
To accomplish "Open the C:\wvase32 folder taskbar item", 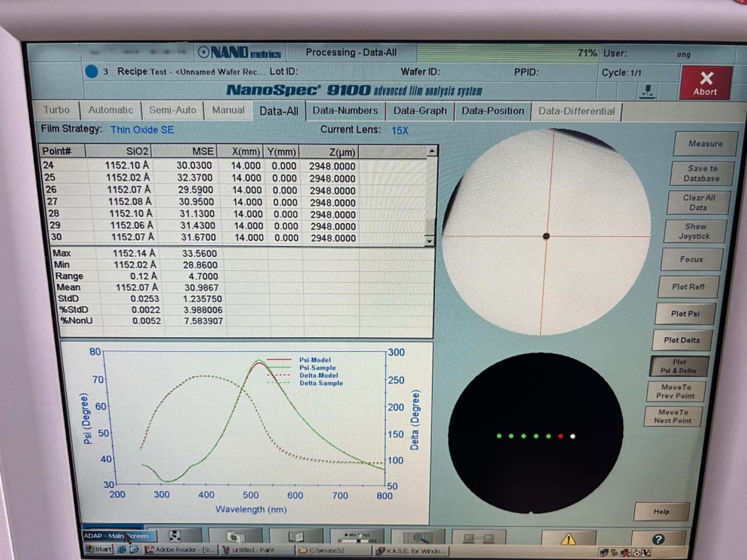I will pyautogui.click(x=333, y=550).
